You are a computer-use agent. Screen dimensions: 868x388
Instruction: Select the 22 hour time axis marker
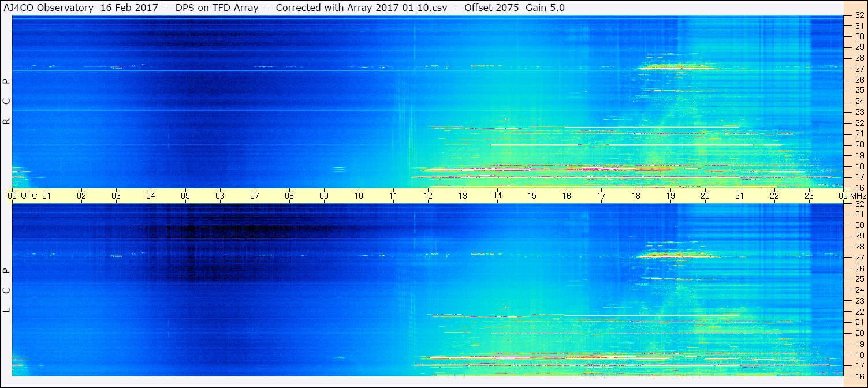(774, 196)
